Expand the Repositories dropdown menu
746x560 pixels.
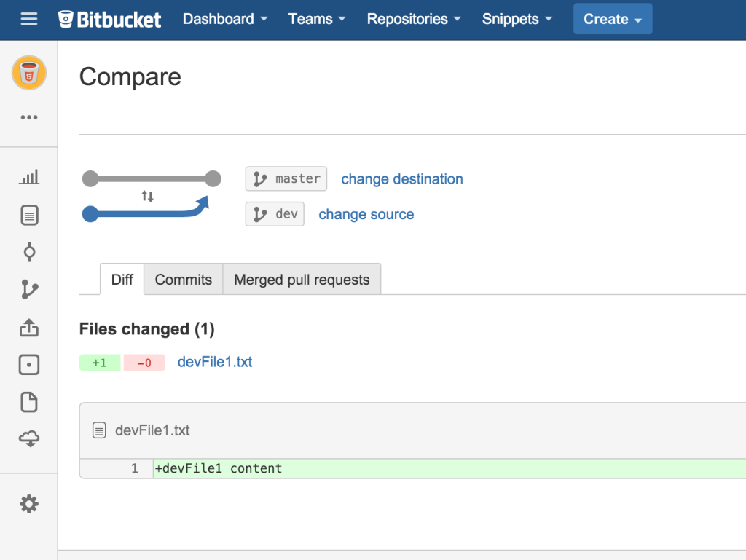[414, 20]
